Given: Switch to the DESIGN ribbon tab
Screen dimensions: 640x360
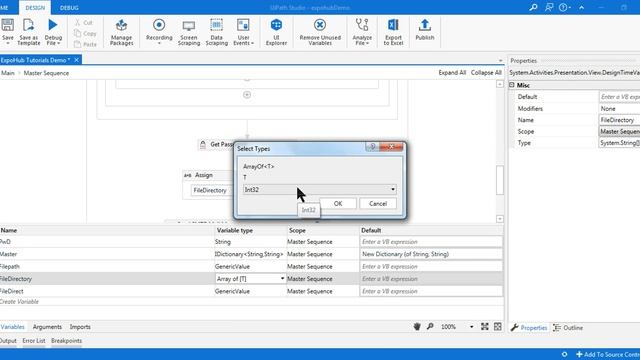Looking at the screenshot, I should point(35,8).
